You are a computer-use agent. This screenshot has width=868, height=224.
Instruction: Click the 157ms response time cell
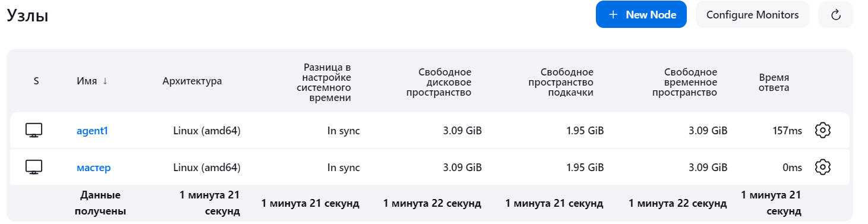pos(787,131)
